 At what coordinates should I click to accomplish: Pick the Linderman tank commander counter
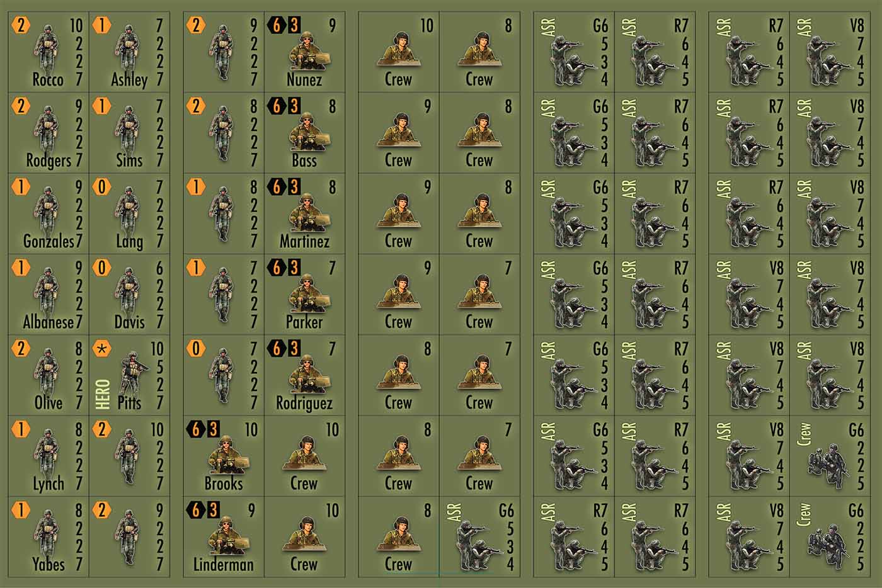pos(224,536)
